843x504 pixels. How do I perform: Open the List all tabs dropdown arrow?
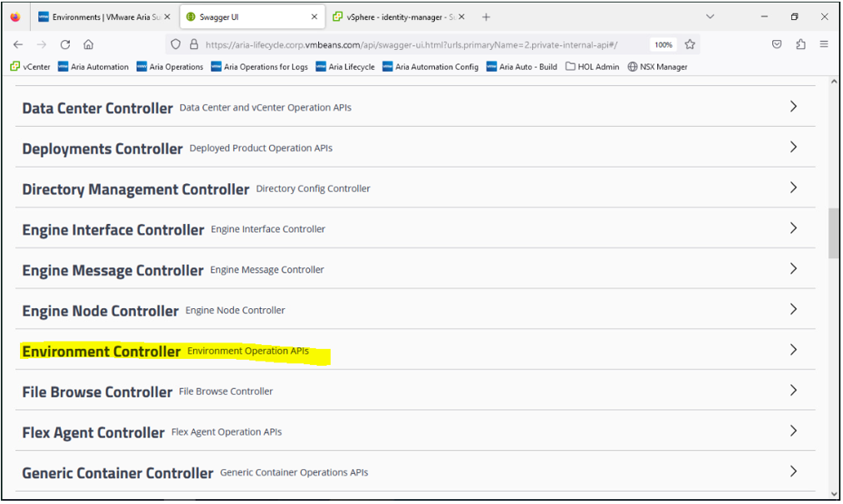(x=711, y=17)
